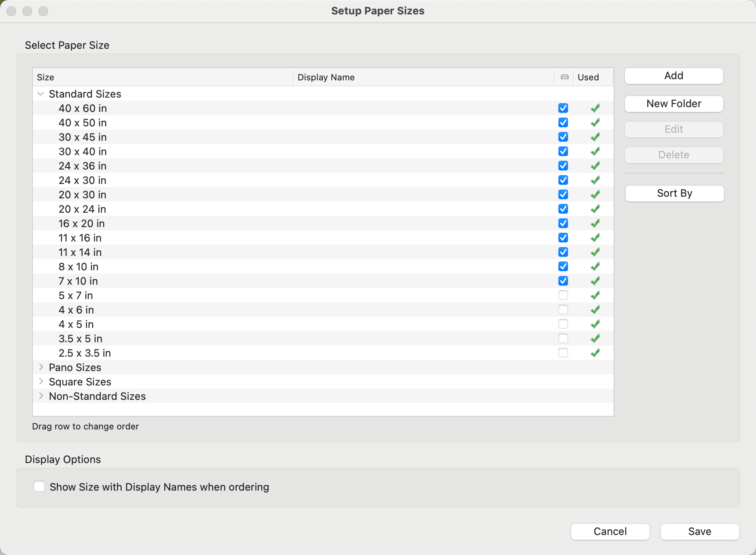Expand the Square Sizes folder

(41, 381)
